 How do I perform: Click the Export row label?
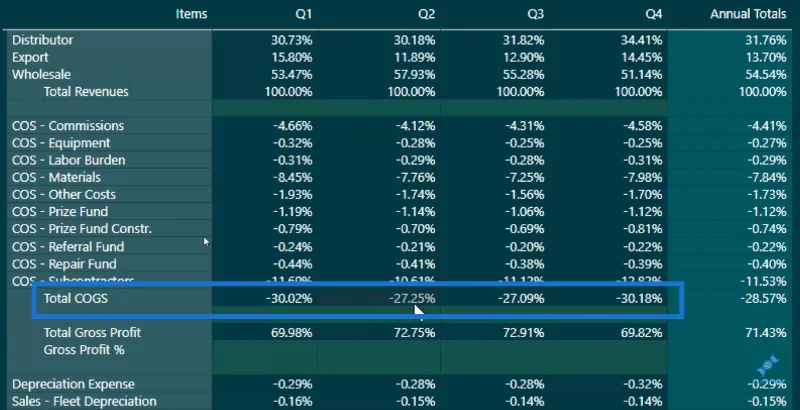(30, 57)
